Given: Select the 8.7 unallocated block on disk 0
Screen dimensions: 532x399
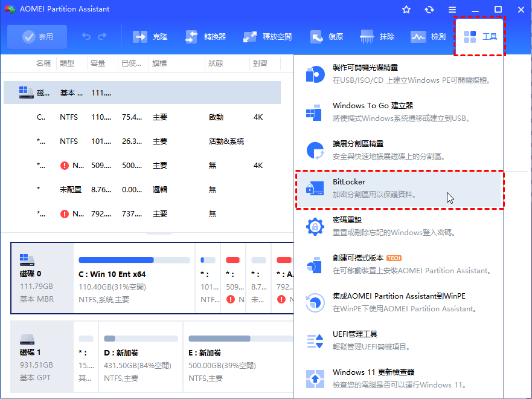Looking at the screenshot, I should [x=258, y=279].
